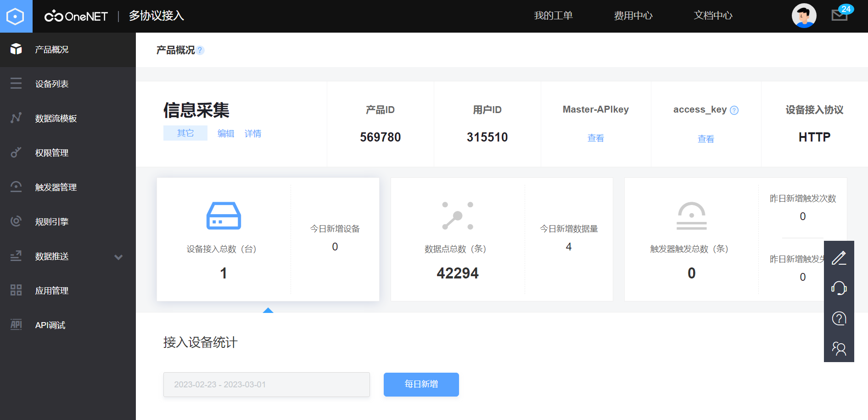
Task: Click the 每日新增 button
Action: coord(421,384)
